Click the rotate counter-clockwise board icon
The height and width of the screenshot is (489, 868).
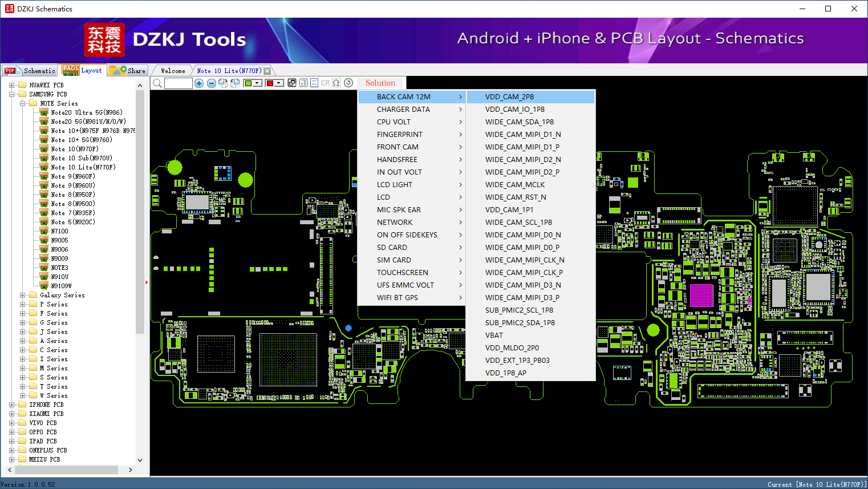click(235, 83)
